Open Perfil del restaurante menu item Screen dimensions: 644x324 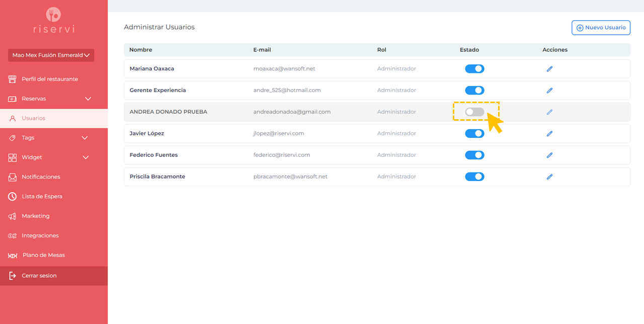pos(54,79)
